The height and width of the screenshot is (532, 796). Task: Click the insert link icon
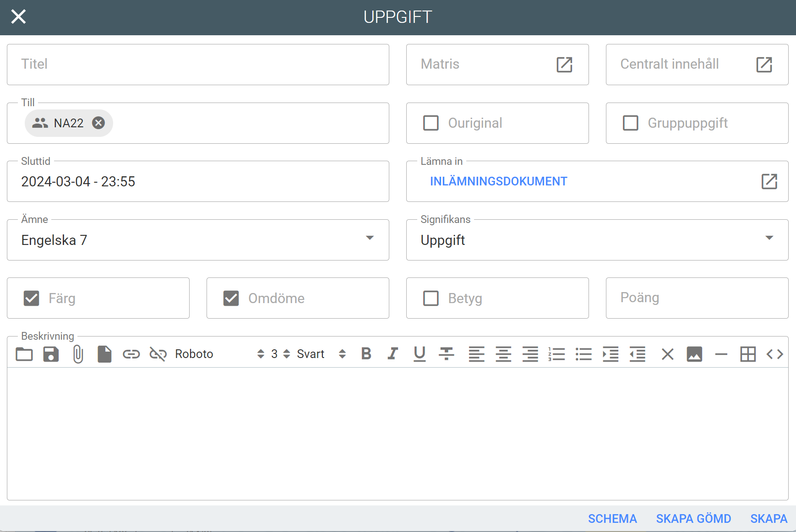(131, 354)
